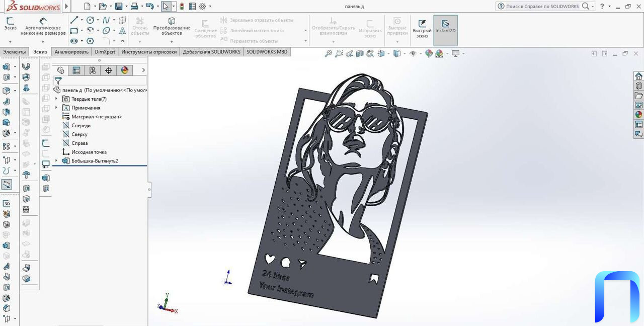644x326 pixels.
Task: Open the Edit Appearance color ball icon
Action: [429, 53]
